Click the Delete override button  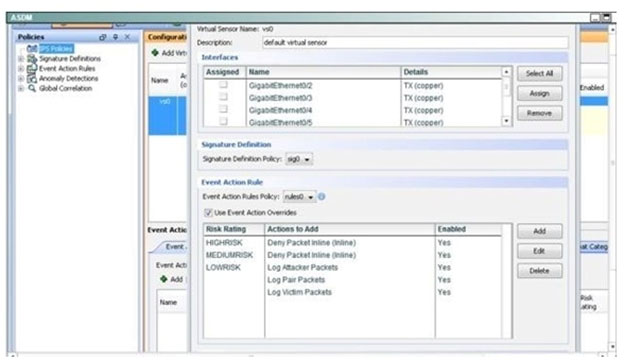[540, 271]
